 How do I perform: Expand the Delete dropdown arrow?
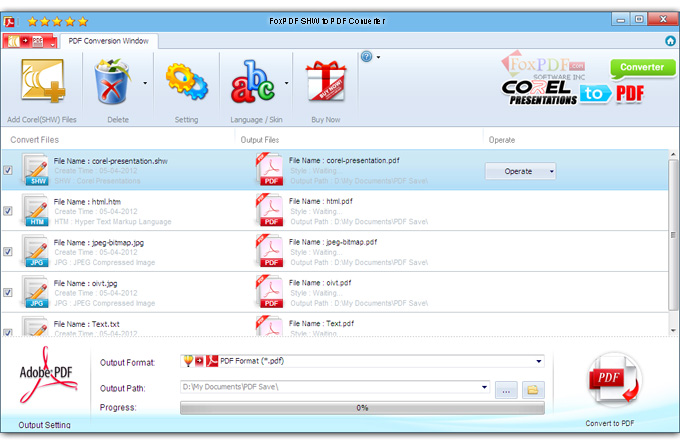click(x=145, y=83)
